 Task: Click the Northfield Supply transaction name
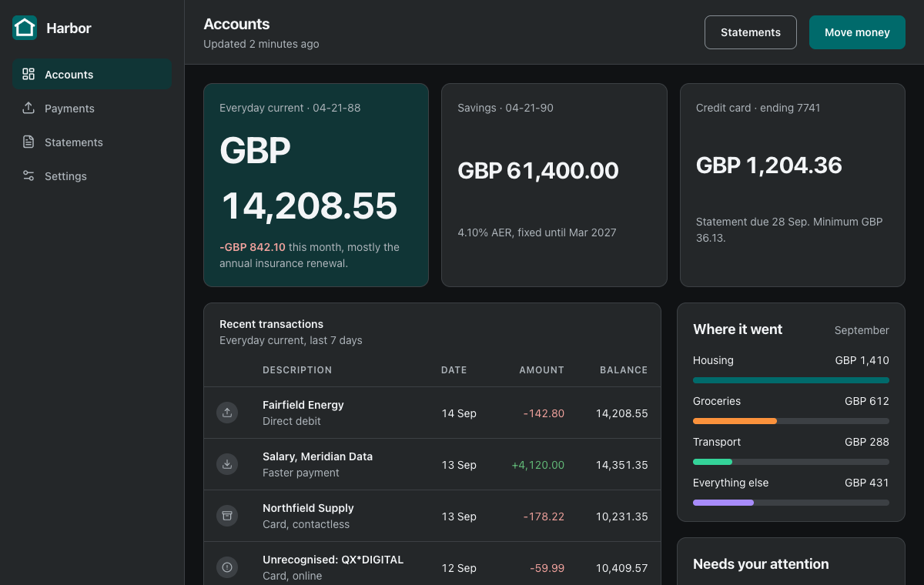click(x=308, y=508)
